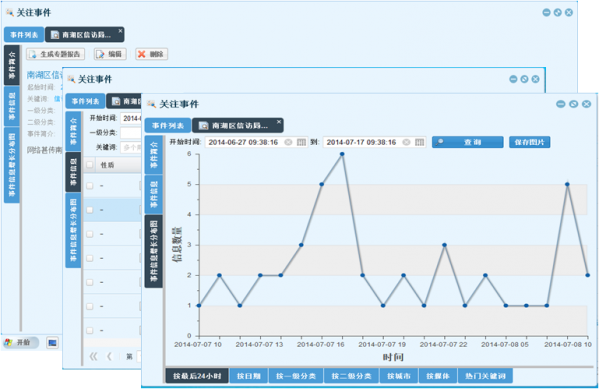Click the 南湖区信 event title link in back window
This screenshot has height=389, width=600.
pyautogui.click(x=44, y=75)
